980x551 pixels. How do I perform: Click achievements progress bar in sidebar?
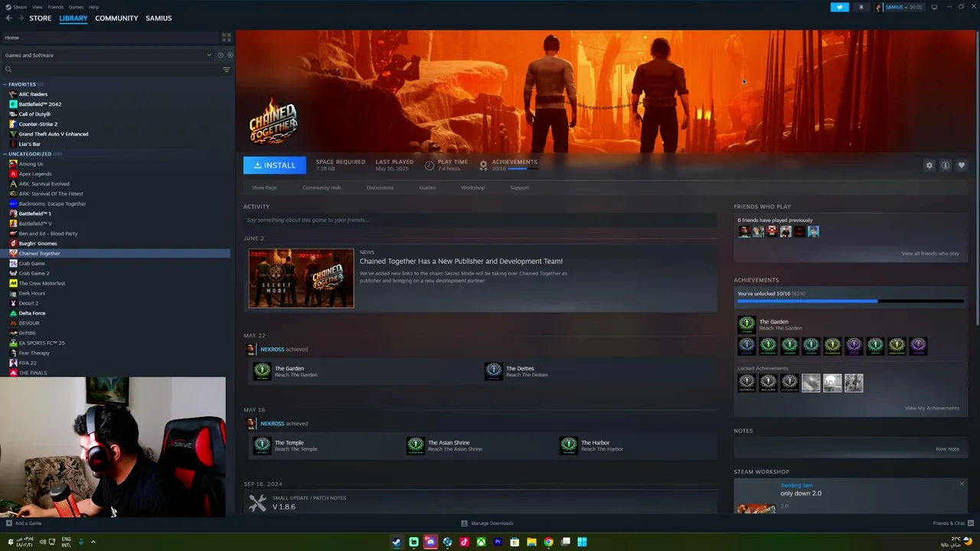pos(850,302)
